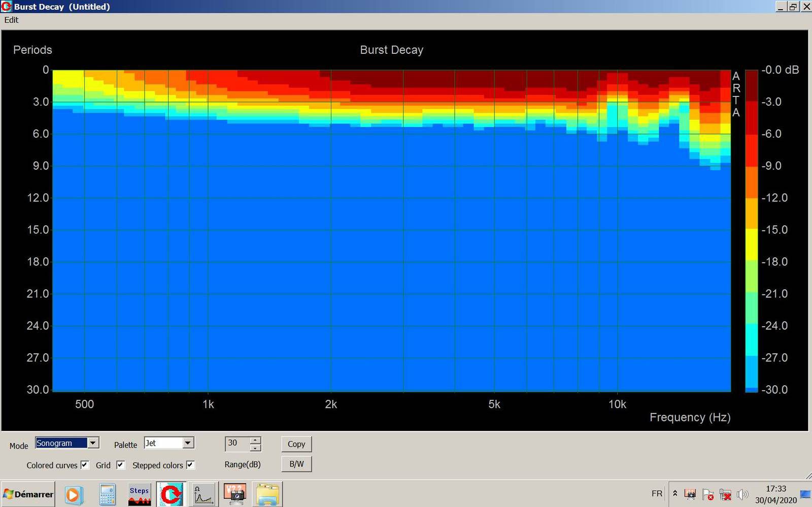Click the Action Center flag tray icon
The height and width of the screenshot is (507, 812).
point(707,494)
